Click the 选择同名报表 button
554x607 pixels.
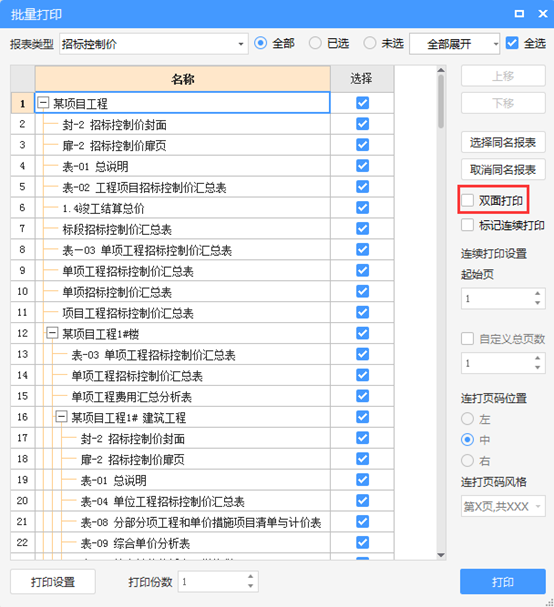coord(503,142)
